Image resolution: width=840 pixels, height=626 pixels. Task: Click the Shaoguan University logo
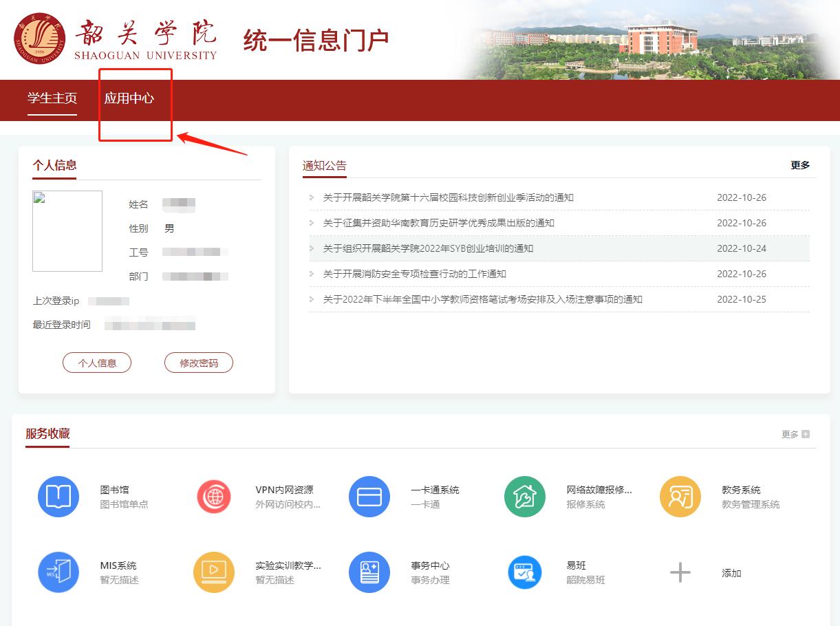tap(40, 38)
